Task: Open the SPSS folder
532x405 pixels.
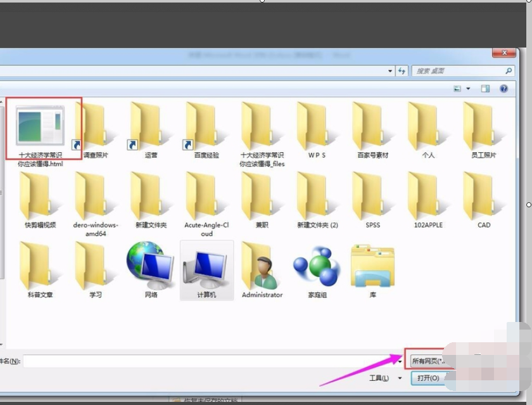Action: 372,200
